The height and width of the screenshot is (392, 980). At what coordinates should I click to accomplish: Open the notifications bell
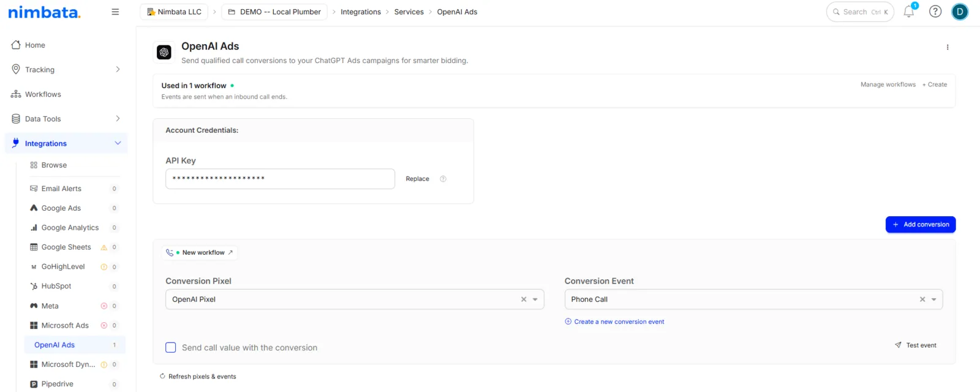pos(909,12)
